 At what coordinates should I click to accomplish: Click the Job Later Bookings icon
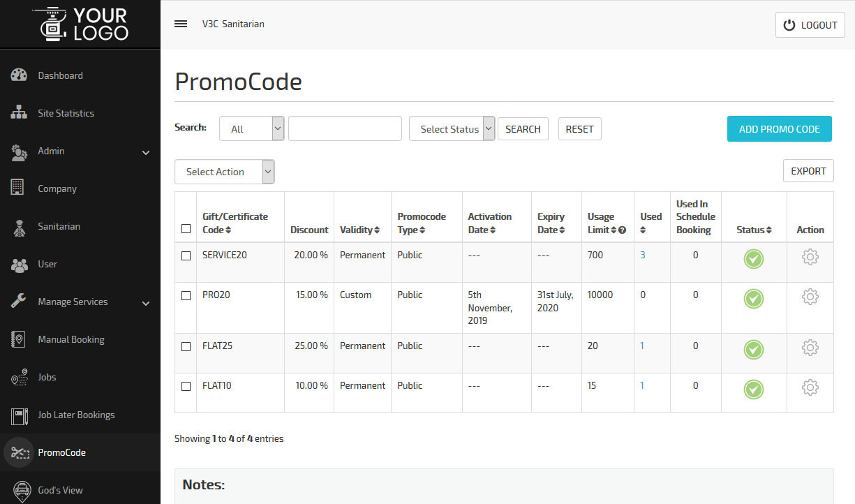point(20,415)
